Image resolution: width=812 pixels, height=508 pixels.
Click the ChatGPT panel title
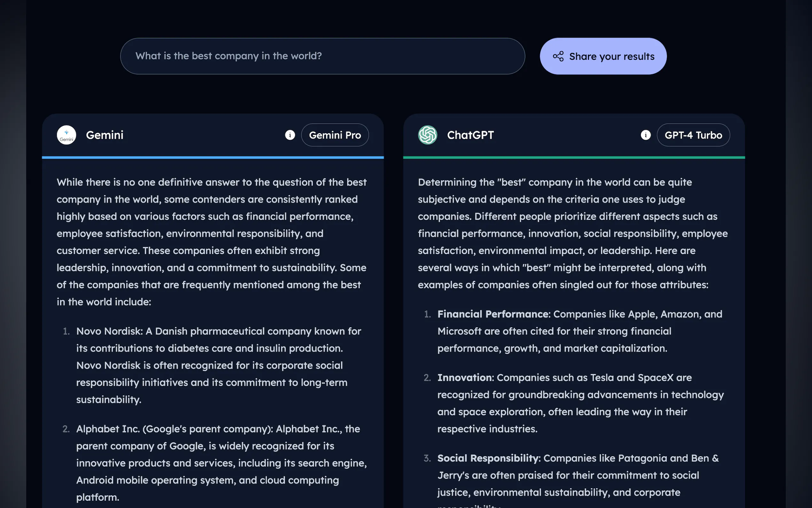pos(470,135)
